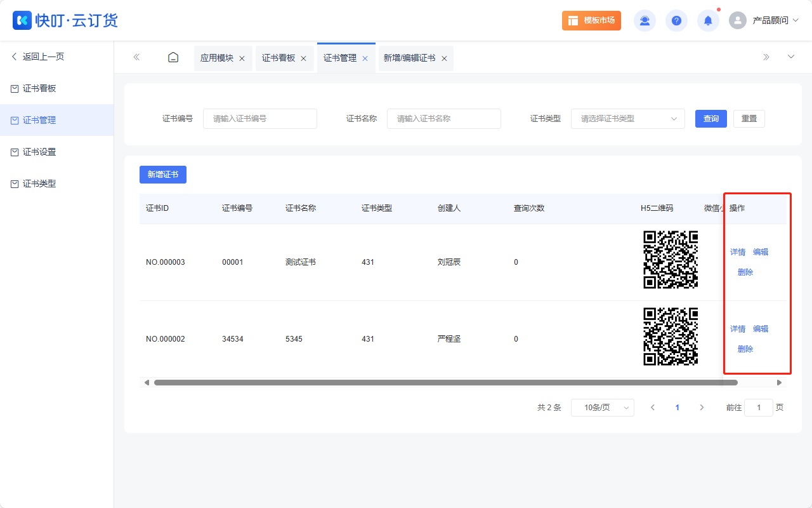This screenshot has height=508, width=812.
Task: Expand the 产品顾问 account dropdown
Action: (775, 20)
